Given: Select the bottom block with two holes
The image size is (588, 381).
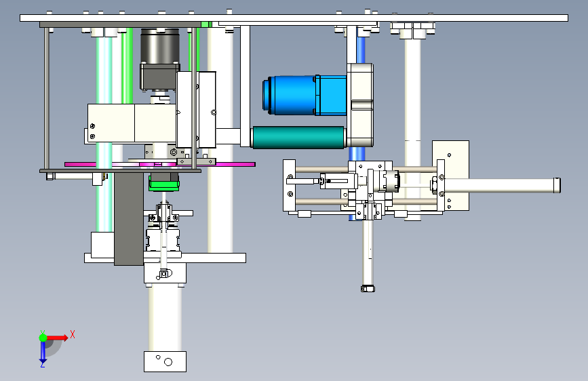Looking at the screenshot, I should 165,361.
